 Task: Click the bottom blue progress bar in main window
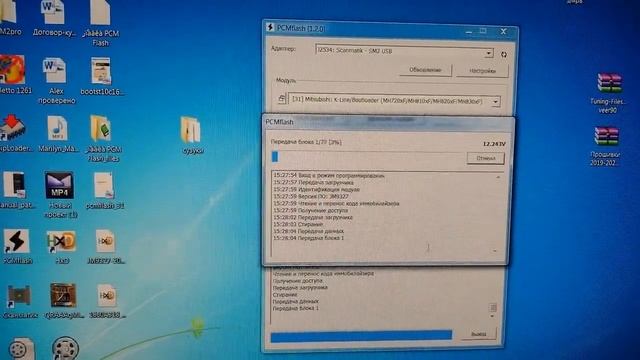[361, 336]
